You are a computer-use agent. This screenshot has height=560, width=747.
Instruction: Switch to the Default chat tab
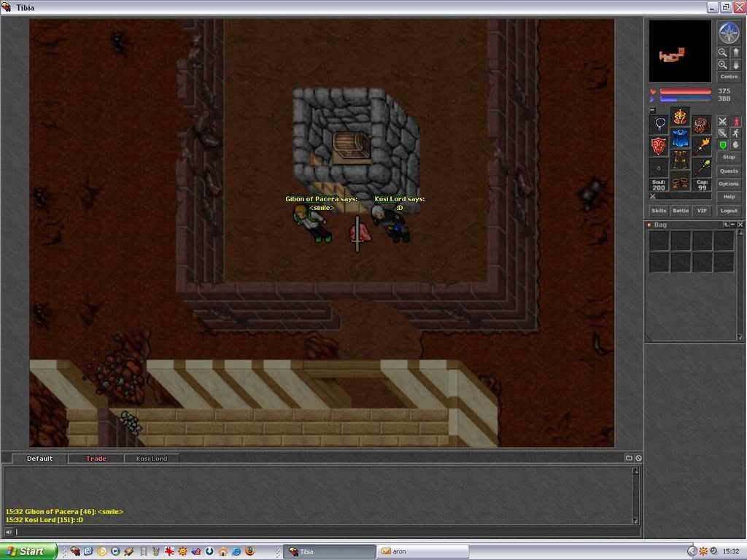pos(39,459)
